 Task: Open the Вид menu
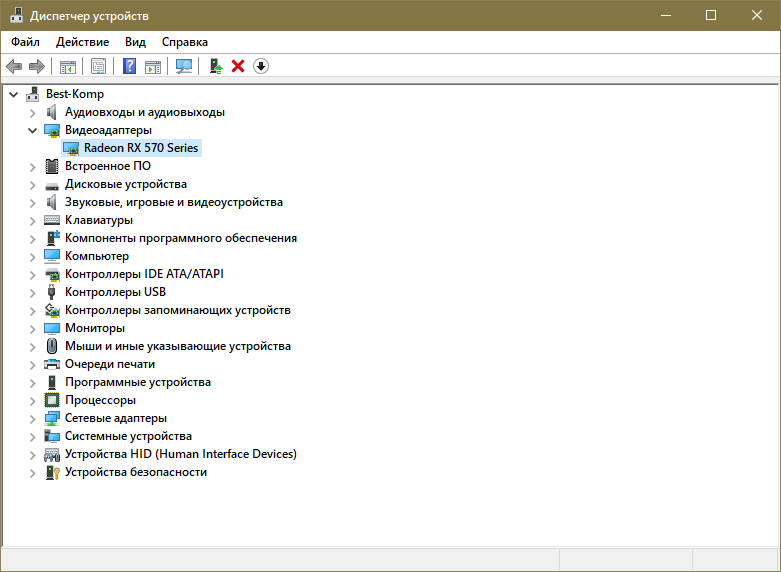[x=135, y=42]
